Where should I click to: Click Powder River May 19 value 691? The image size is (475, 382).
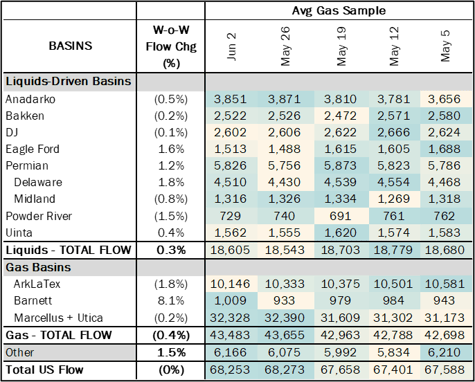click(340, 216)
